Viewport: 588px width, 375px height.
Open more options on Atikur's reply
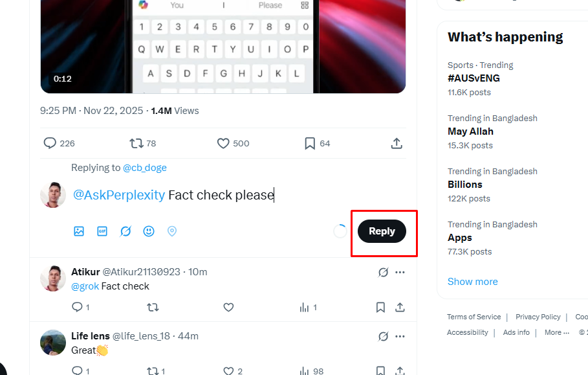click(400, 272)
